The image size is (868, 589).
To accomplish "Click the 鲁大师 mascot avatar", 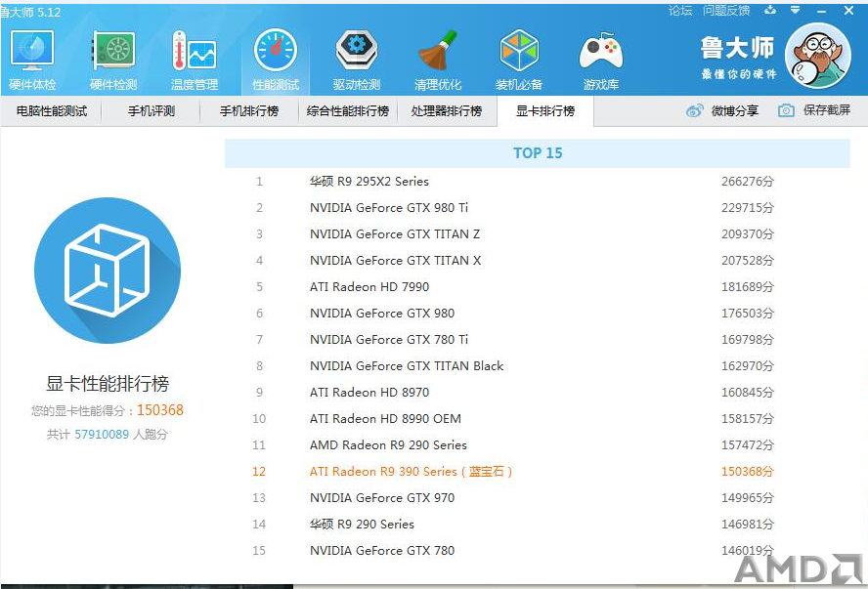I will coord(818,56).
